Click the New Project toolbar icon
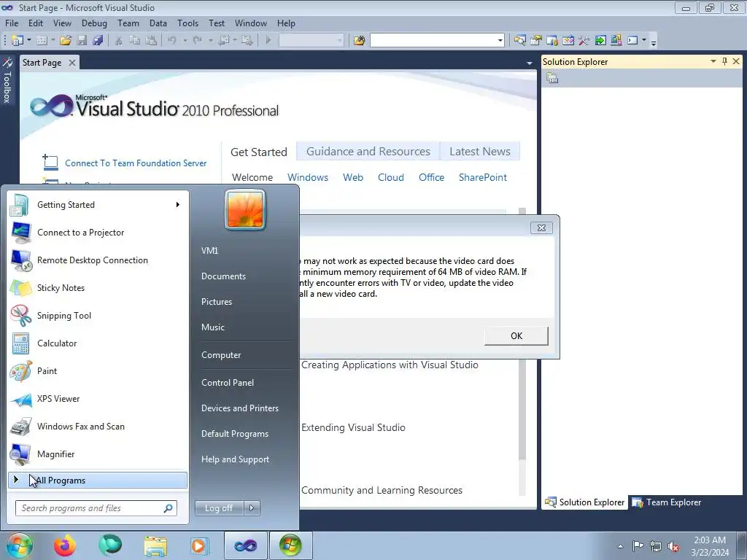747x560 pixels. [x=18, y=41]
